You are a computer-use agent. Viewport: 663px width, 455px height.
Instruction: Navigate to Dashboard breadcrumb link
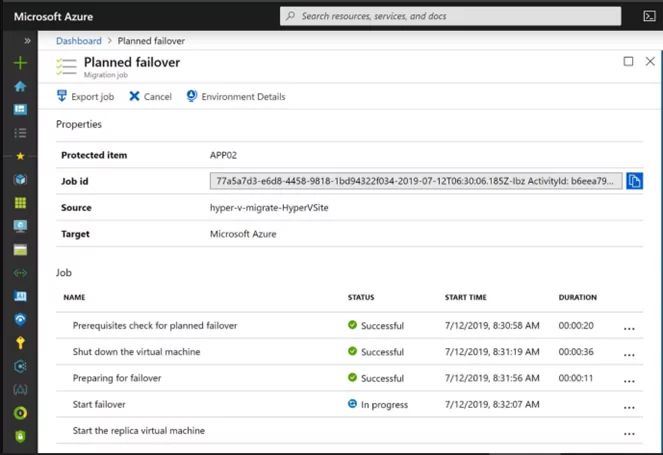tap(79, 41)
